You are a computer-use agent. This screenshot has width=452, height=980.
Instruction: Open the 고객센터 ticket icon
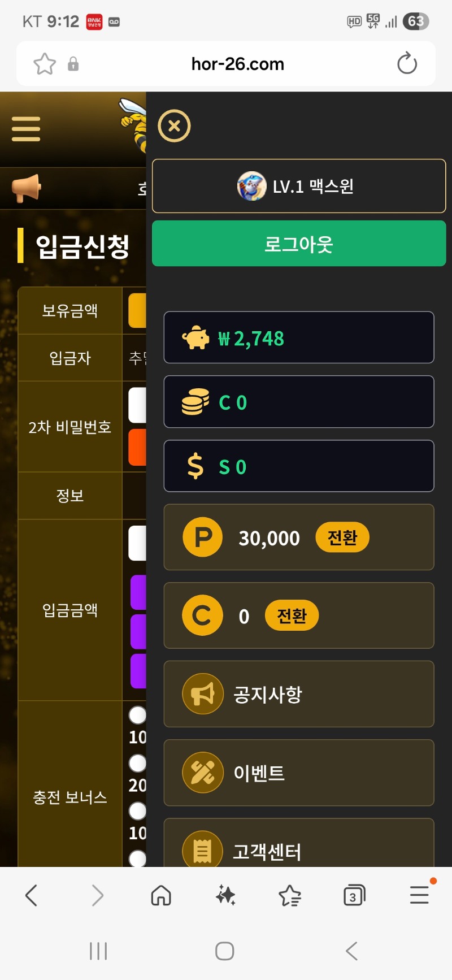[x=202, y=849]
